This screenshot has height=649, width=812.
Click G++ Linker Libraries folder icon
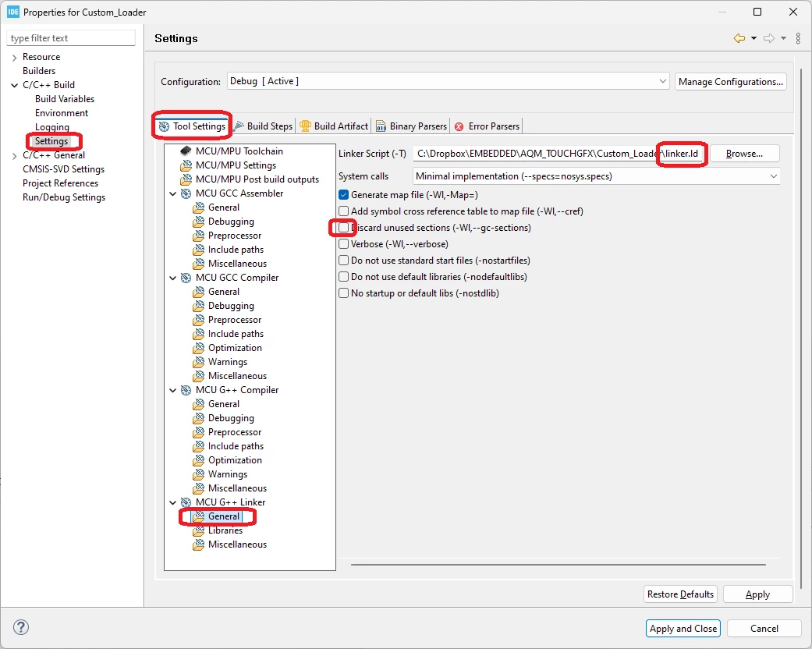tap(198, 531)
